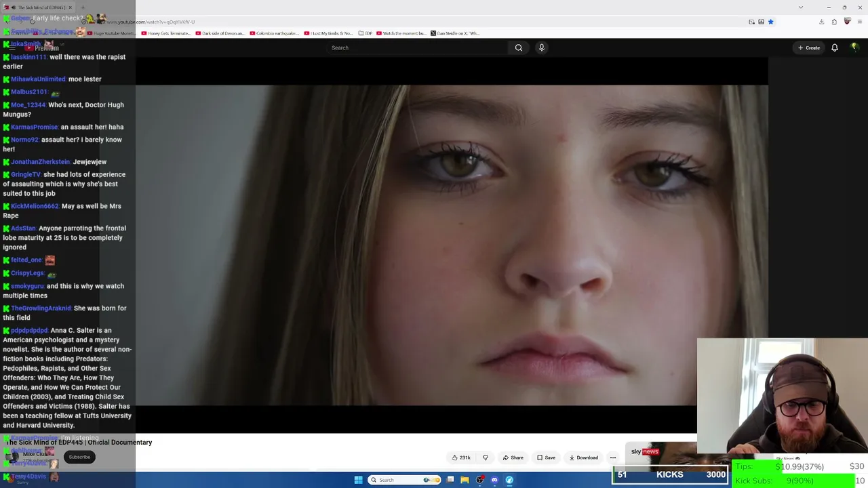Screen dimensions: 868x488
Task: Open the Windows Start menu
Action: click(358, 480)
